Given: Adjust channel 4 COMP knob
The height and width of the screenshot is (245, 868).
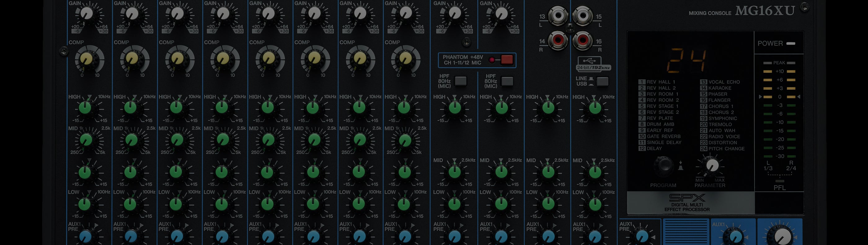Looking at the screenshot, I should [x=223, y=59].
